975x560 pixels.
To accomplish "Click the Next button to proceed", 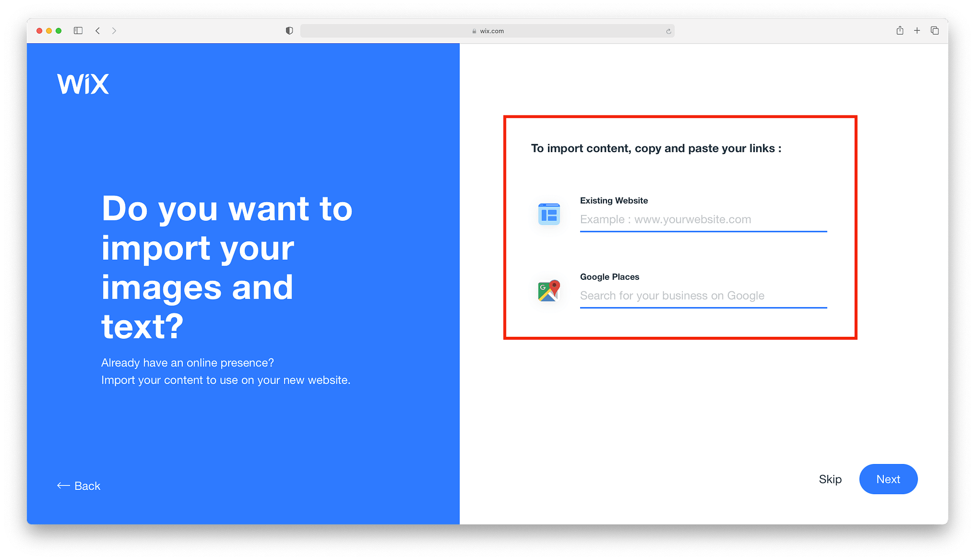I will coord(889,479).
